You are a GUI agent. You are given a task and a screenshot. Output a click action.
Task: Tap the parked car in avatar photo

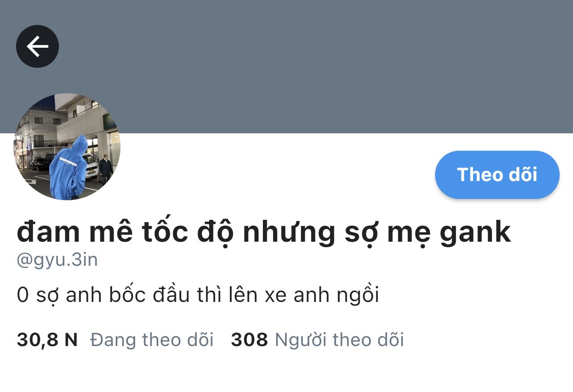pos(40,164)
